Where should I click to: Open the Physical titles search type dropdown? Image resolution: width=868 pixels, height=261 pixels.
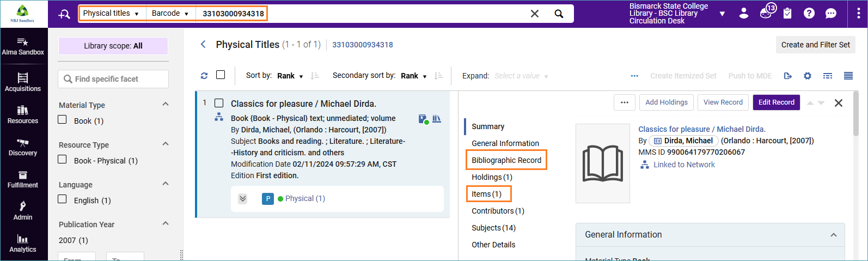click(x=112, y=14)
